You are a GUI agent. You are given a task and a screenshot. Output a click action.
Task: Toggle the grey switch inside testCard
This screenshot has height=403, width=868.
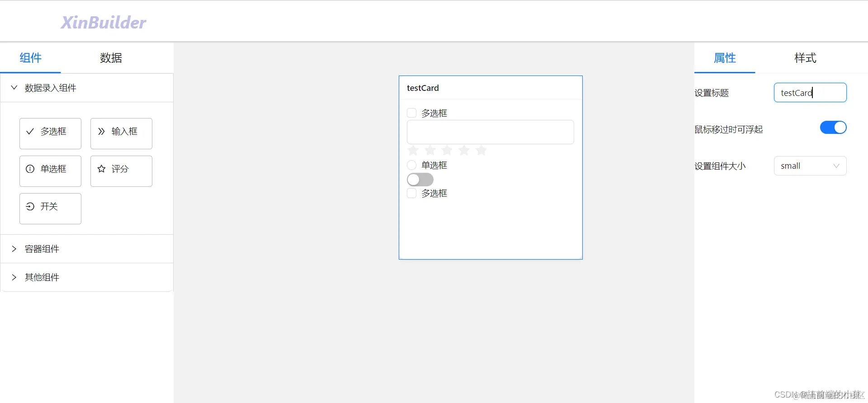pos(420,180)
